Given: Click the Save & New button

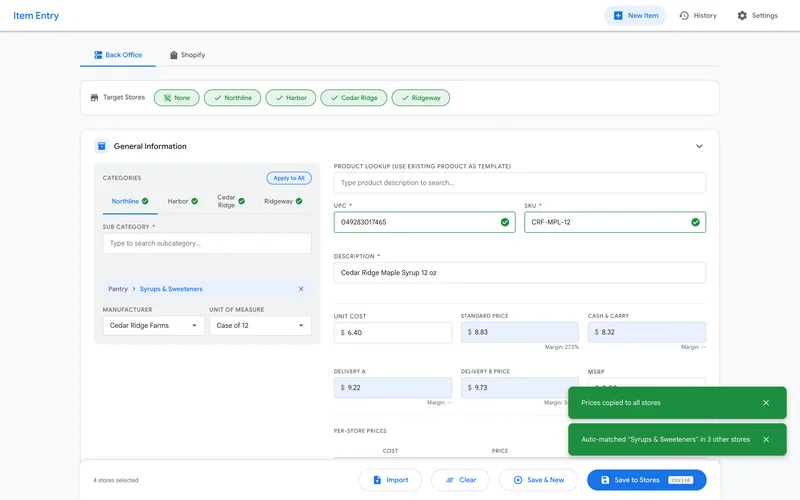Looking at the screenshot, I should click(x=538, y=480).
